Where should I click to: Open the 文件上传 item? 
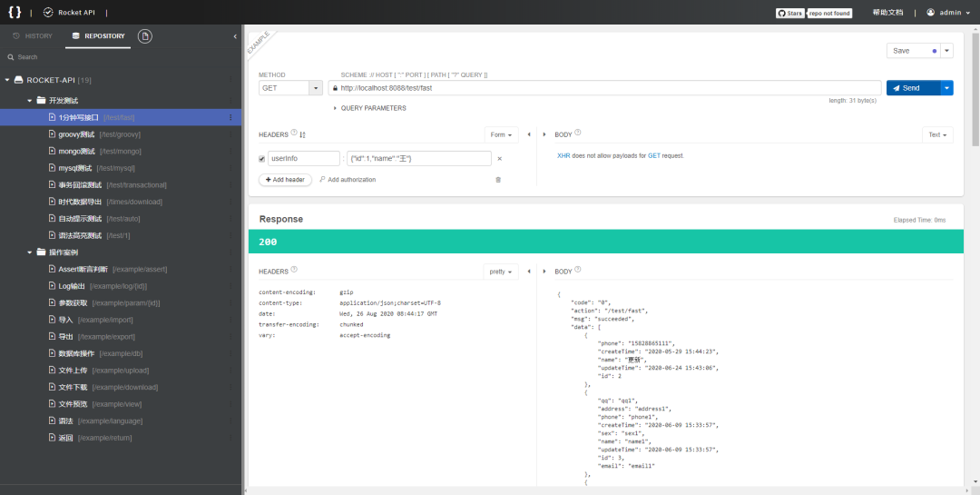coord(121,371)
